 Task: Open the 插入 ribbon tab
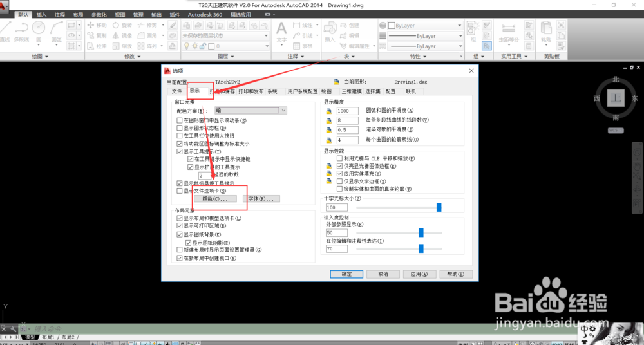[x=41, y=14]
